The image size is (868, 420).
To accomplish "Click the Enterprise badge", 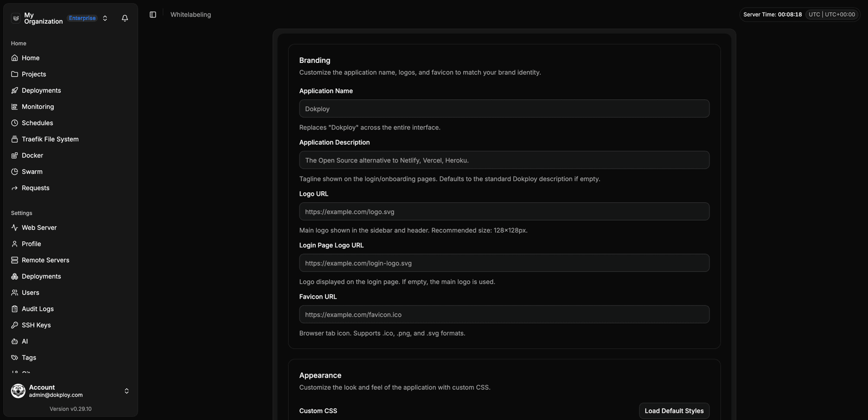I will [82, 18].
